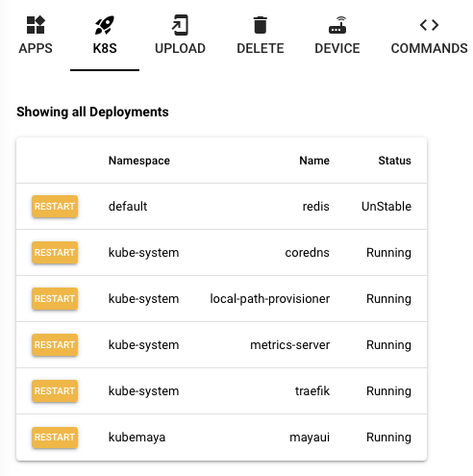Switch to the APPS tab label

click(36, 48)
